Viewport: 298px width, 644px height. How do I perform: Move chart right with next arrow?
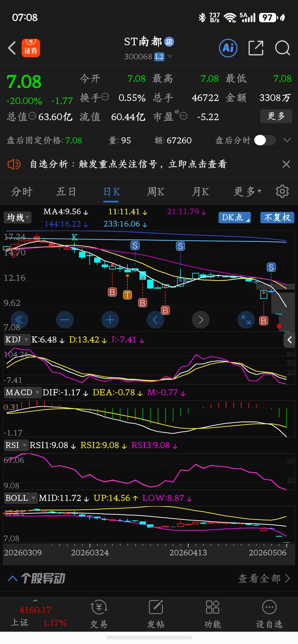click(x=201, y=320)
